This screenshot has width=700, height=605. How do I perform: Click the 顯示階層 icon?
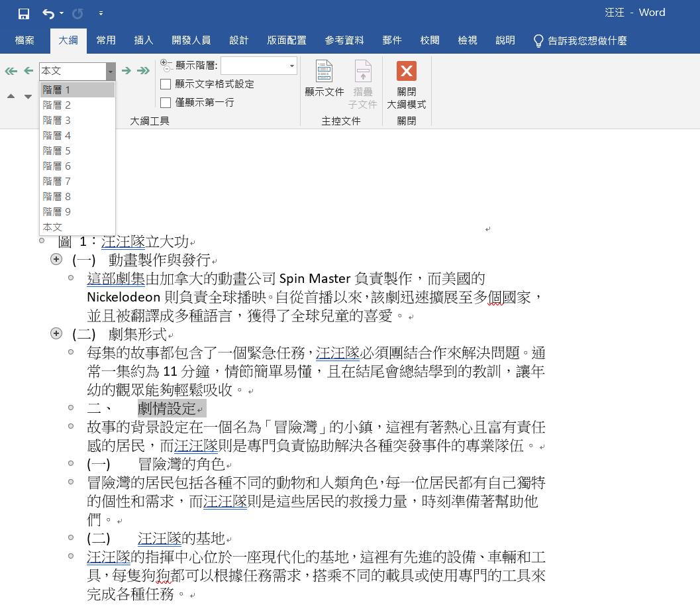click(x=166, y=65)
